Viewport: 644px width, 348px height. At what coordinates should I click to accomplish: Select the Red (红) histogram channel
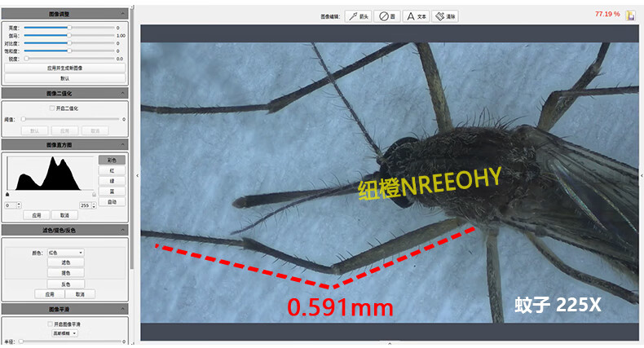(x=112, y=170)
